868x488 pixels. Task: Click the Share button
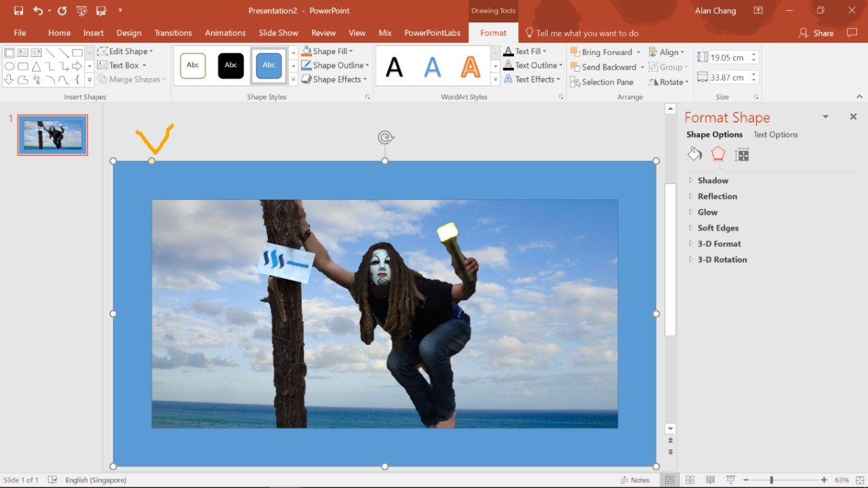coord(816,33)
